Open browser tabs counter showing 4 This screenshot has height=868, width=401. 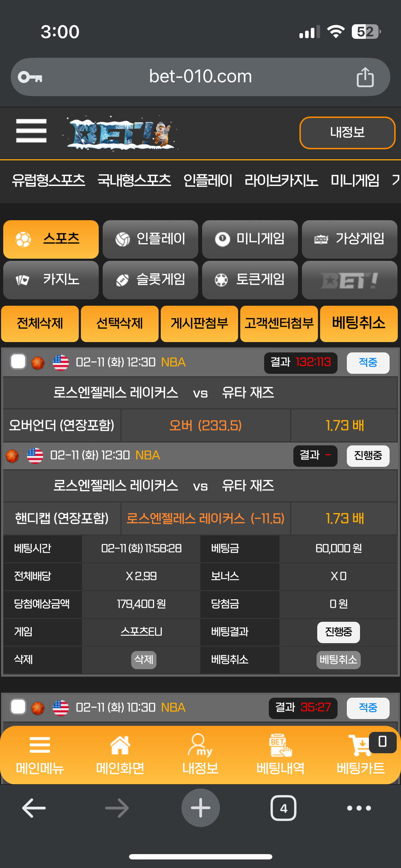click(x=283, y=808)
